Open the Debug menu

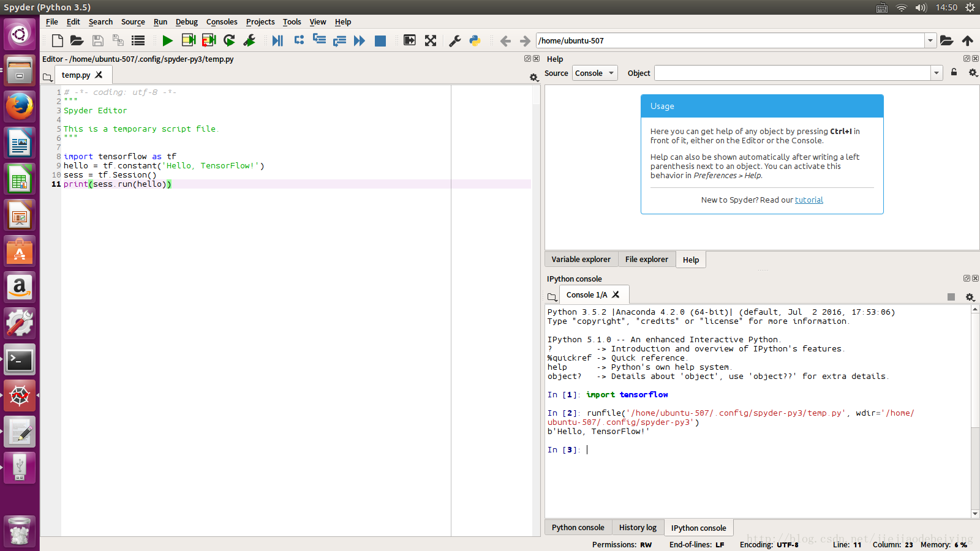[x=186, y=21]
